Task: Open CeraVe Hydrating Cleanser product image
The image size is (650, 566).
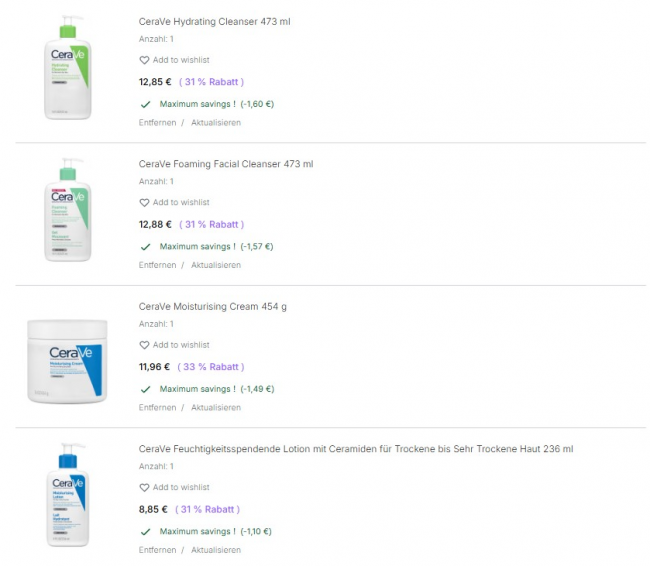Action: pyautogui.click(x=67, y=68)
